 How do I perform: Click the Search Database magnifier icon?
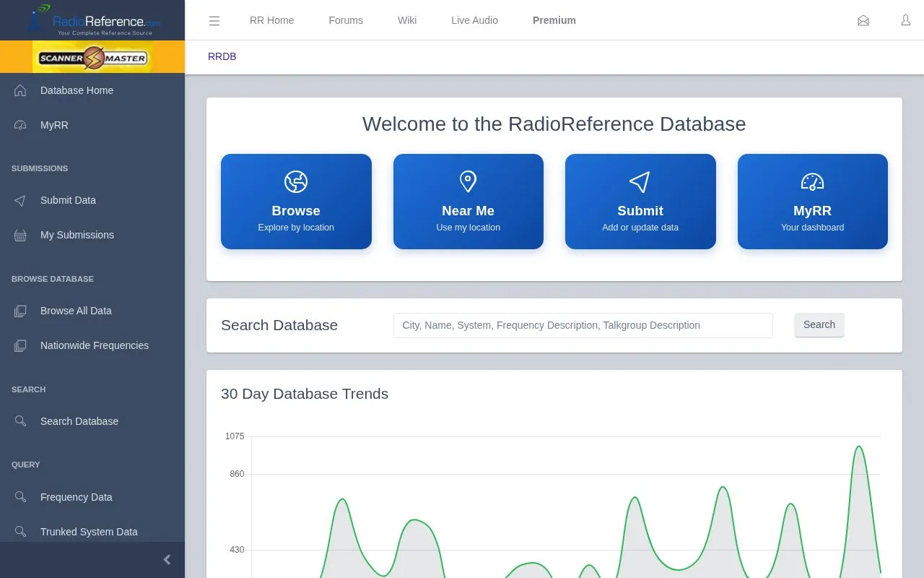pyautogui.click(x=20, y=421)
